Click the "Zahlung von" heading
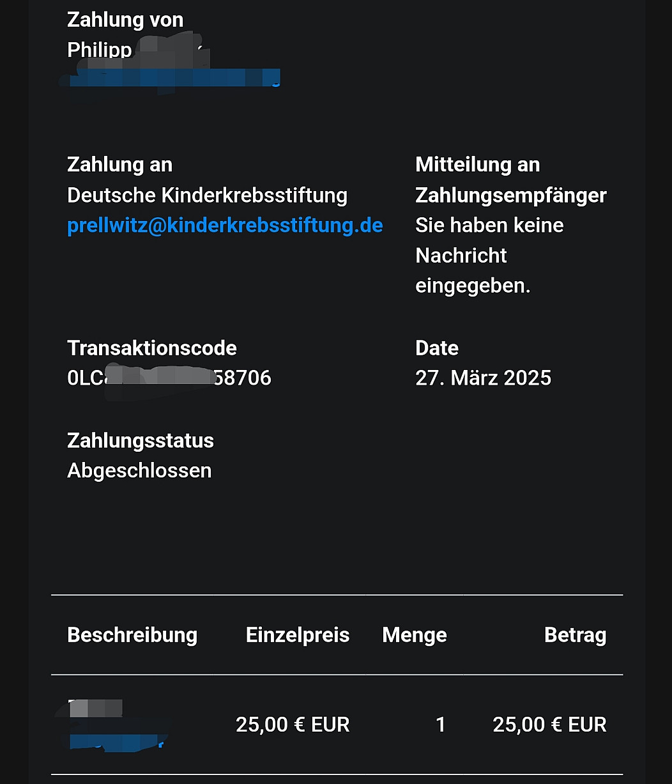Viewport: 672px width, 784px height. click(x=125, y=20)
